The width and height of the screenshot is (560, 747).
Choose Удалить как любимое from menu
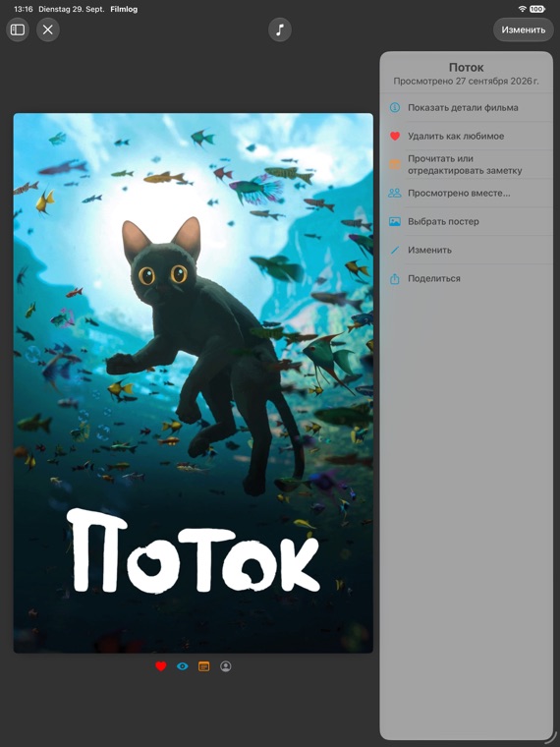pos(467,137)
